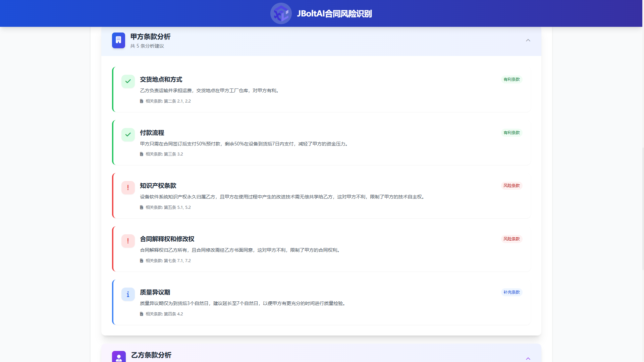Select the 乙方条款分析 heading

pyautogui.click(x=151, y=355)
